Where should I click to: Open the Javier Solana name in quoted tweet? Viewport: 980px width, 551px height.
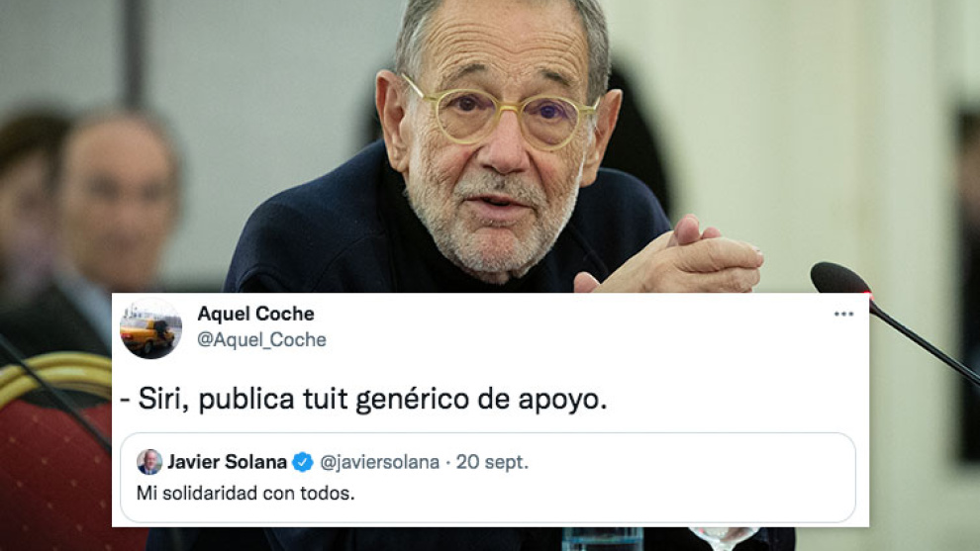[227, 462]
